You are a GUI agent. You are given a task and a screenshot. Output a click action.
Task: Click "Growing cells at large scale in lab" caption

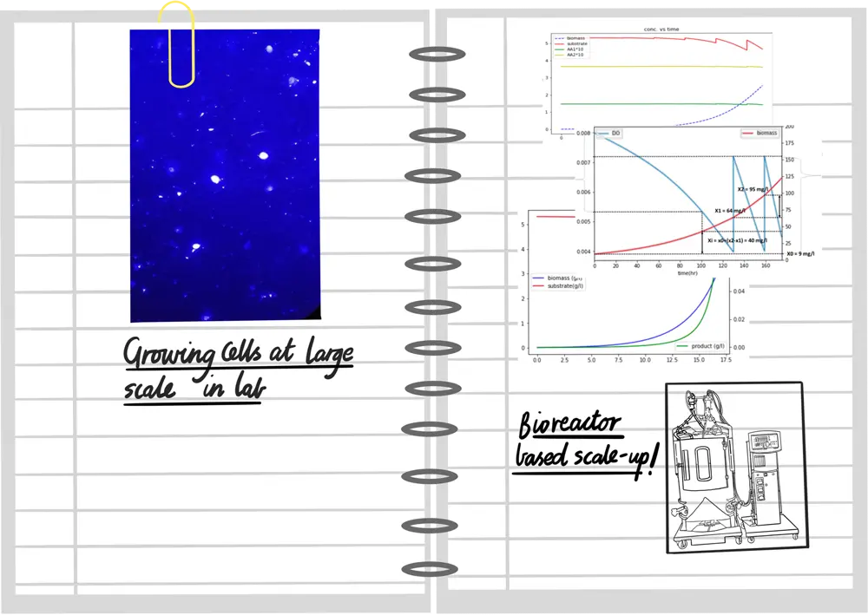coord(238,371)
